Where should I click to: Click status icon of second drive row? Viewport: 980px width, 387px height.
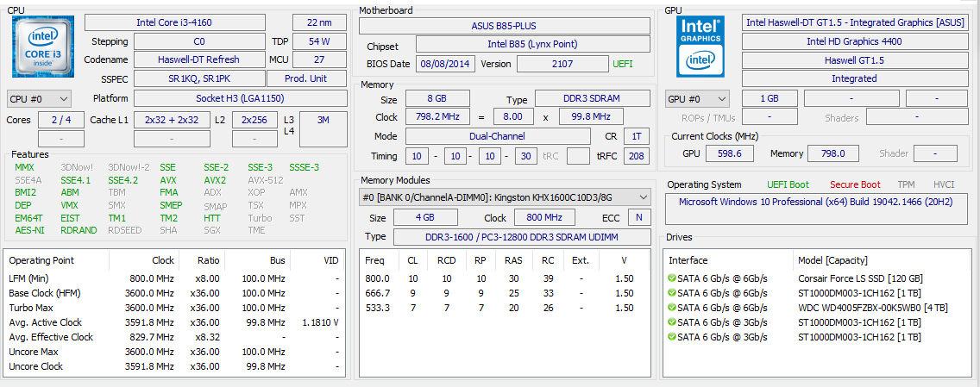(x=672, y=293)
